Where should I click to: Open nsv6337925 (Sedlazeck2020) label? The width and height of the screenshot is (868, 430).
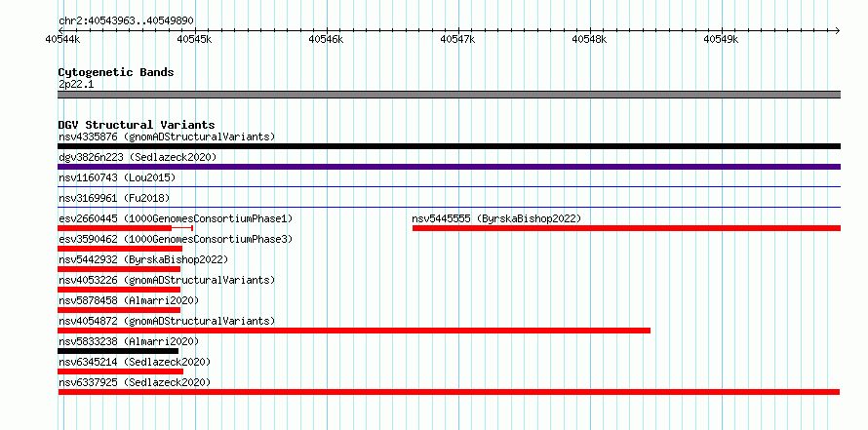[135, 382]
